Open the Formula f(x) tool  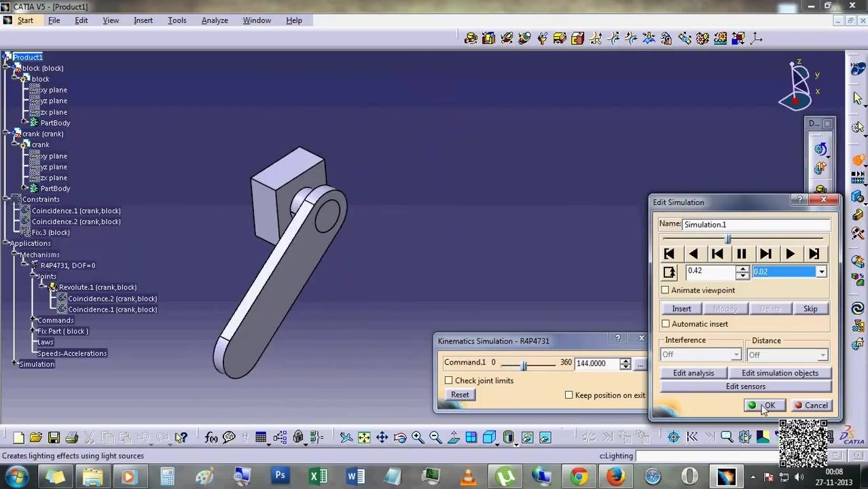point(211,437)
